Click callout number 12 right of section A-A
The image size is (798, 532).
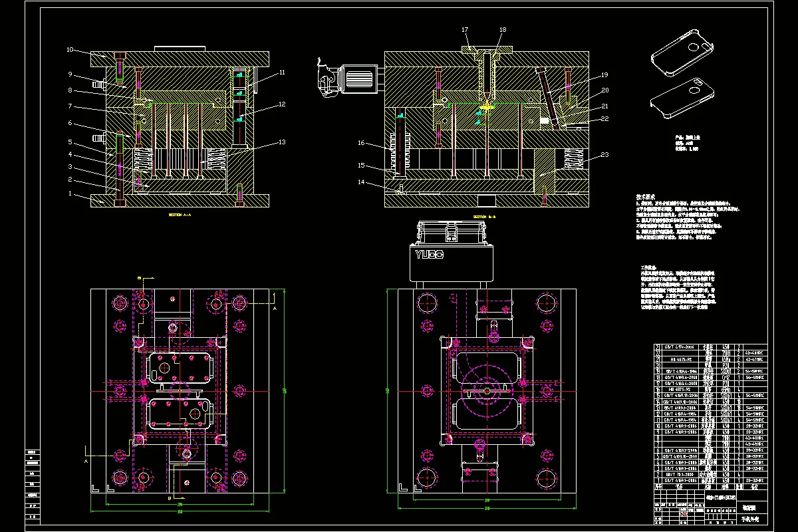(282, 104)
